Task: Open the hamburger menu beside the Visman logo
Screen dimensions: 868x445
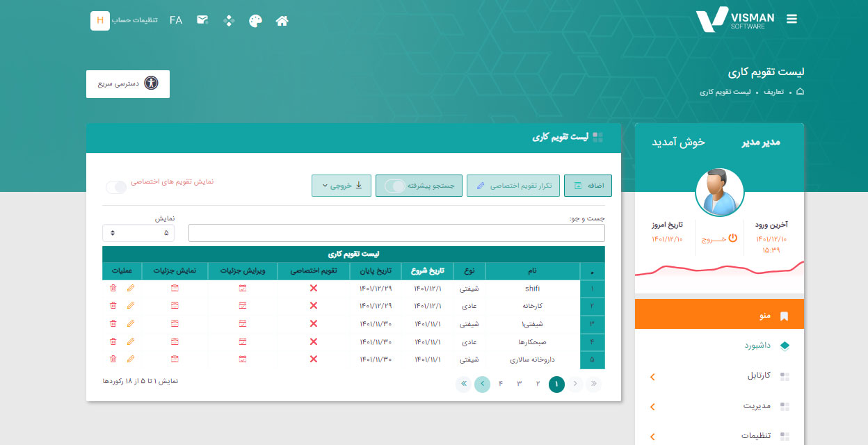Action: (x=791, y=19)
